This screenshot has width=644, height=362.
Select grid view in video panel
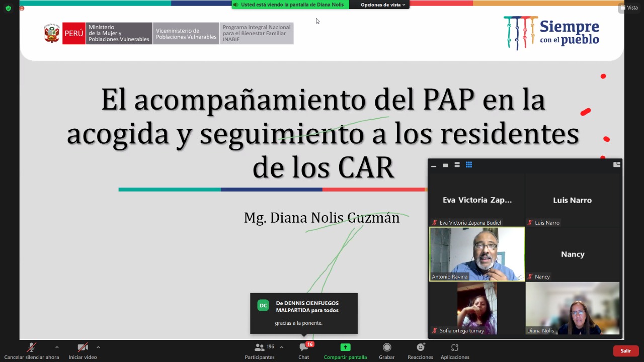[x=469, y=165]
